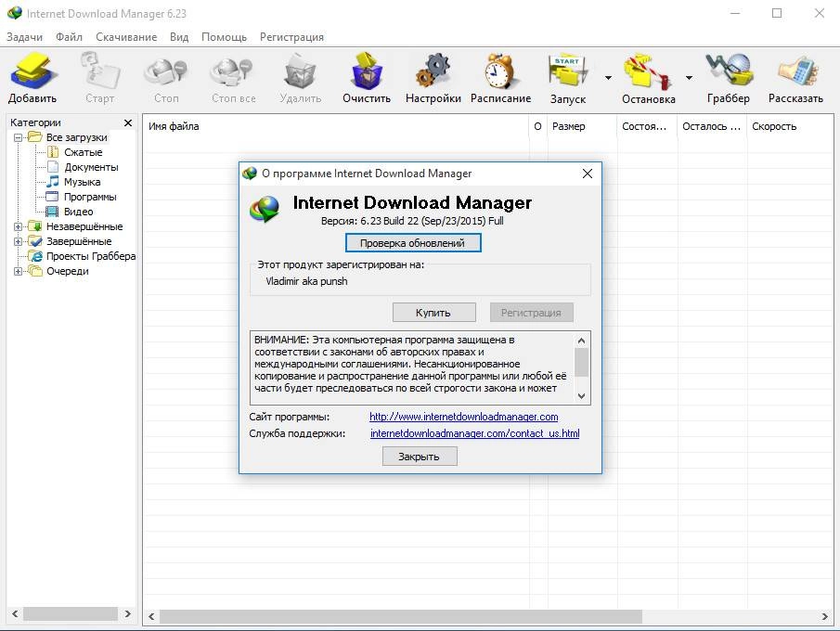Click the registered name Vladimir aka punsh

[x=306, y=281]
